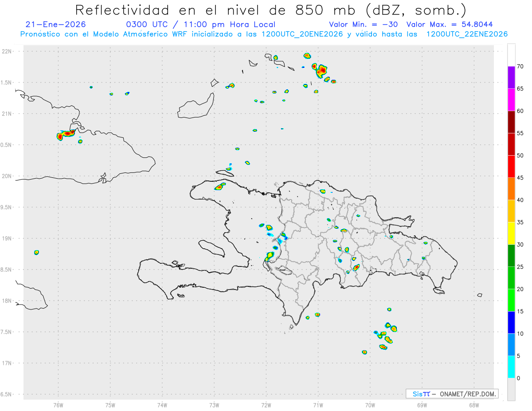Pick the dark blue 10–15 dBZ band
This screenshot has width=532, height=411.
(511, 323)
